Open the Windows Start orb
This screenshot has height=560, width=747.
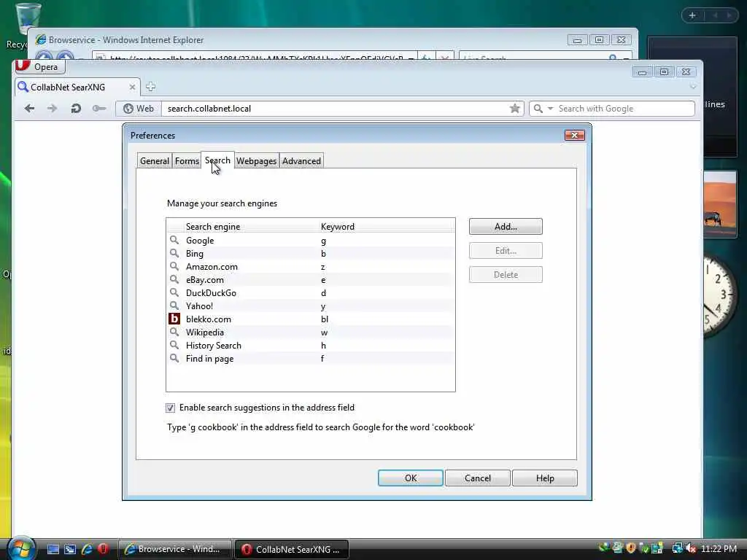(x=20, y=548)
